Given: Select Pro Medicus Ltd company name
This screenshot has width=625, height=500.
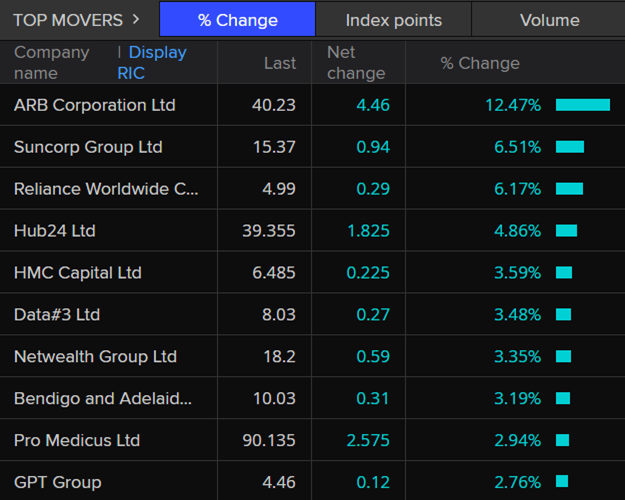Looking at the screenshot, I should click(x=77, y=440).
